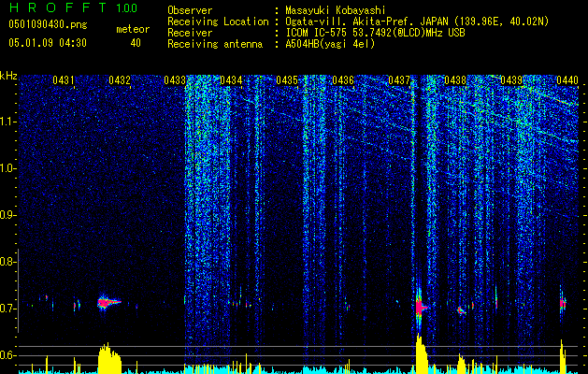Click the tallest yellow power peak after 0437
The image size is (588, 374).
[422, 353]
